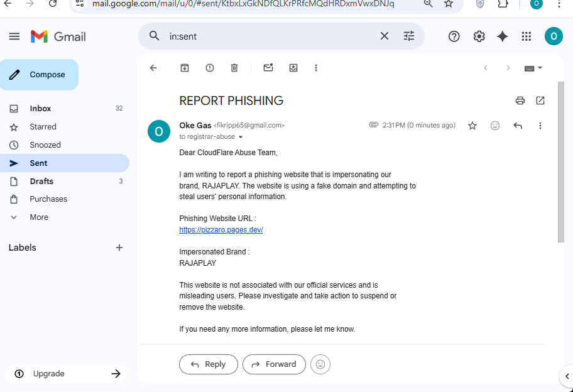Open the browser extensions puzzle icon
Screen dimensions: 573x392
tap(503, 4)
